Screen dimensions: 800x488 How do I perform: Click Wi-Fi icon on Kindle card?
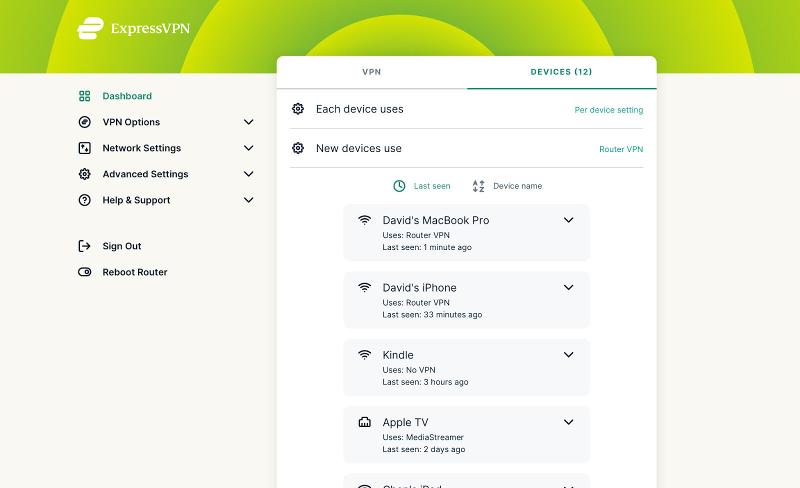[364, 355]
